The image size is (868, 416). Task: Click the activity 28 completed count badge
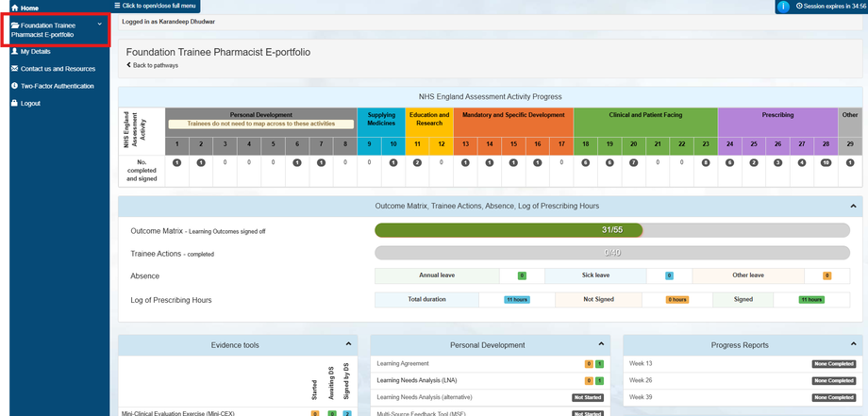click(826, 163)
